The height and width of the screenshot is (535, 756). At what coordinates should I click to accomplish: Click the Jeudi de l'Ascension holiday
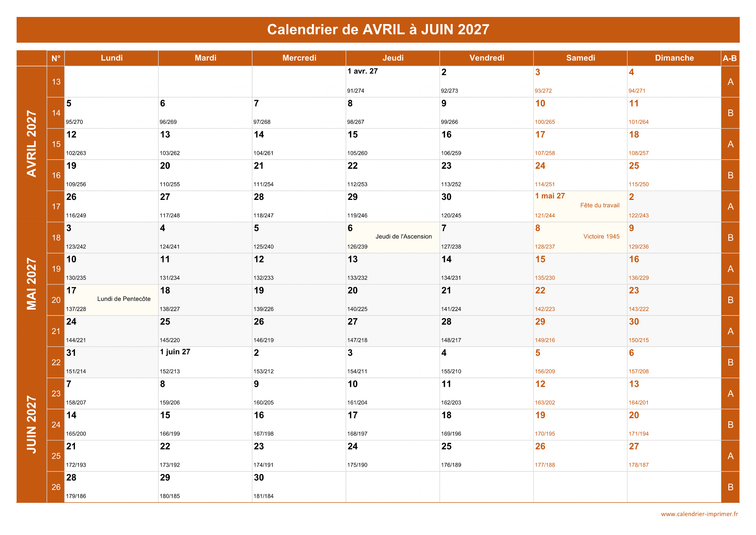403,236
